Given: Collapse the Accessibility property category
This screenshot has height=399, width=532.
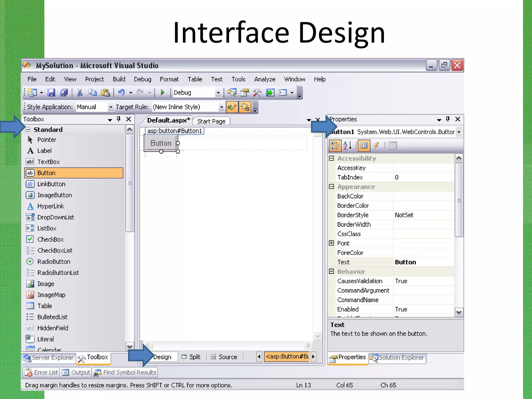Looking at the screenshot, I should (331, 158).
